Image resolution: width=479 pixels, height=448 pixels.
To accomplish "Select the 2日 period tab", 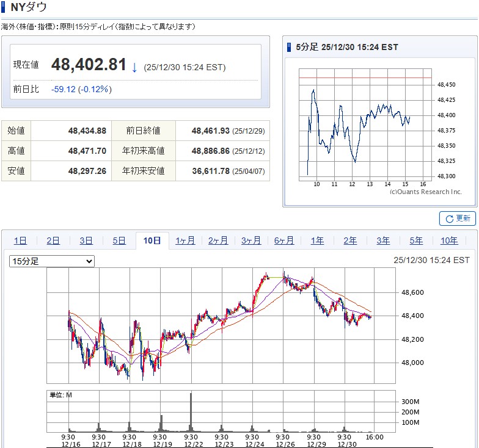I will click(x=53, y=240).
